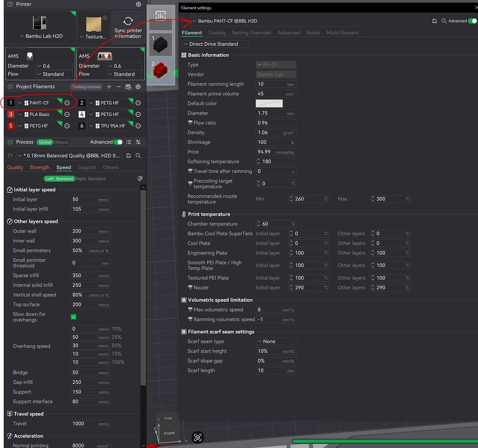Select Objects process scope button
The height and width of the screenshot is (448, 478).
[61, 142]
